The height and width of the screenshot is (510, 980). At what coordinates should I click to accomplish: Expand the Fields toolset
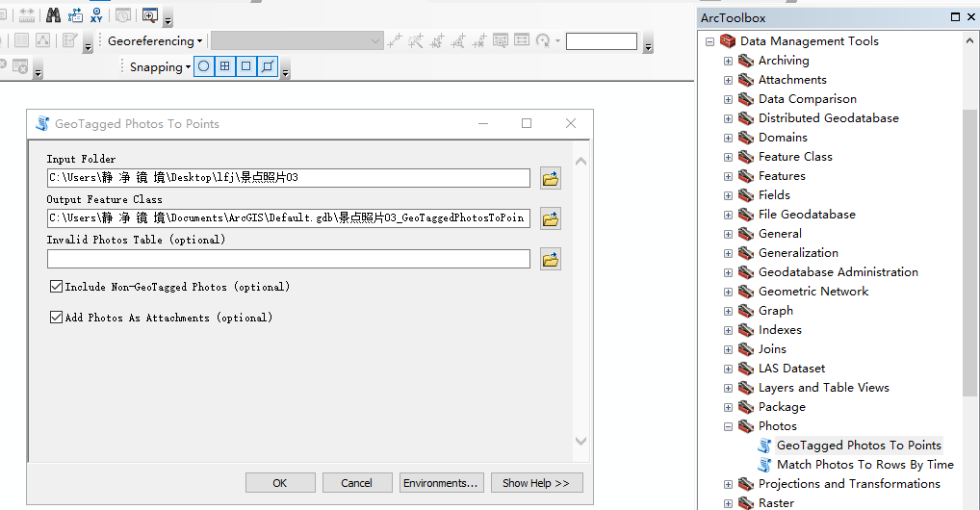pos(728,195)
